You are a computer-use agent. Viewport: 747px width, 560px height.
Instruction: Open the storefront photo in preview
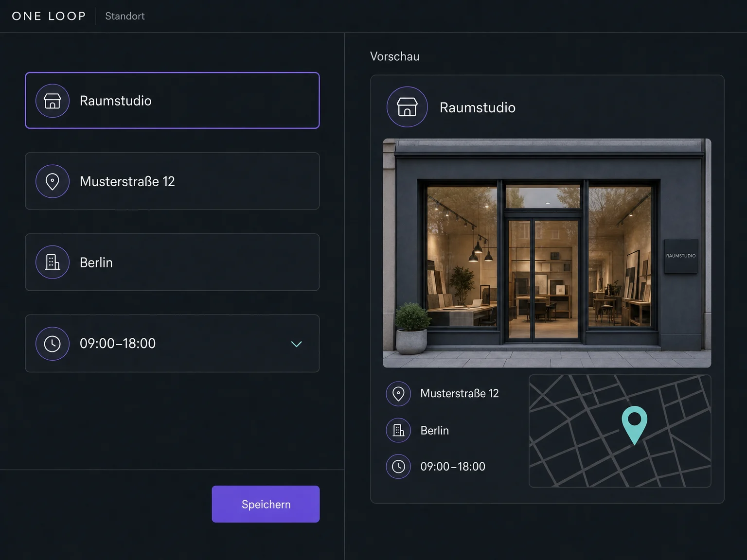(547, 253)
